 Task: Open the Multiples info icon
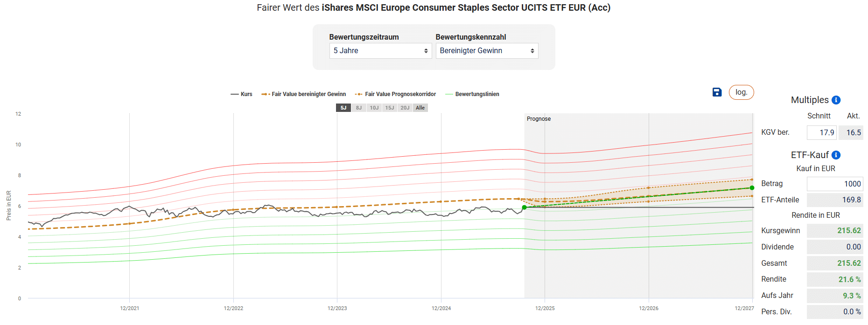[836, 100]
